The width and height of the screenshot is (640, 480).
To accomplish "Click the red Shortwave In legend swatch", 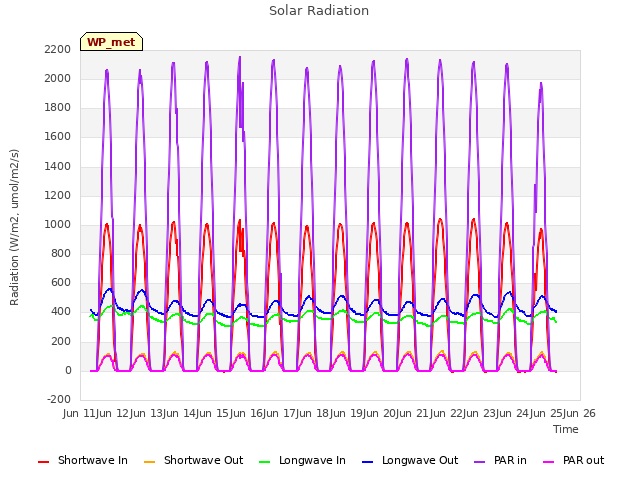I will click(x=43, y=462).
